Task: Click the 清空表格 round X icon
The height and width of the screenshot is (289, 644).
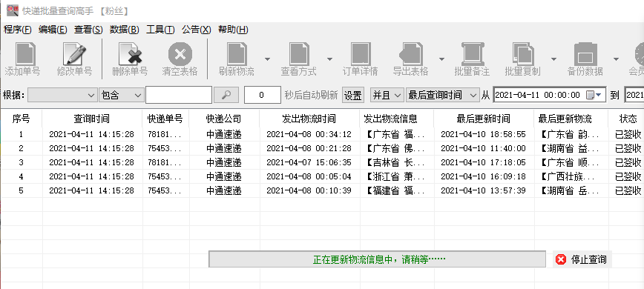Action: (180, 53)
